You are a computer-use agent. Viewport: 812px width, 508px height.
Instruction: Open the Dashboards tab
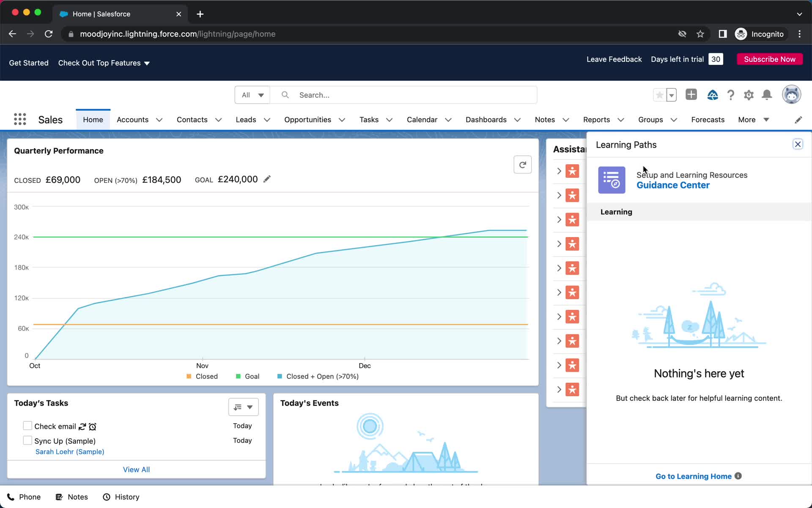[x=486, y=120]
